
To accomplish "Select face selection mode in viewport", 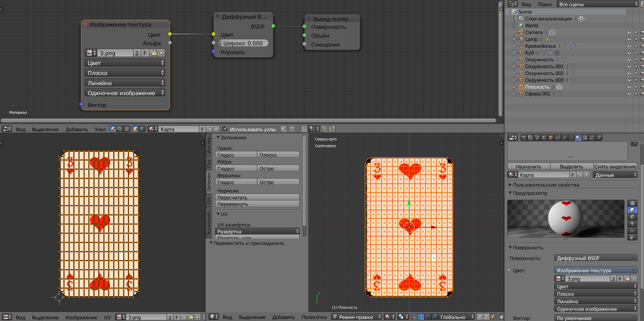I will click(493, 317).
